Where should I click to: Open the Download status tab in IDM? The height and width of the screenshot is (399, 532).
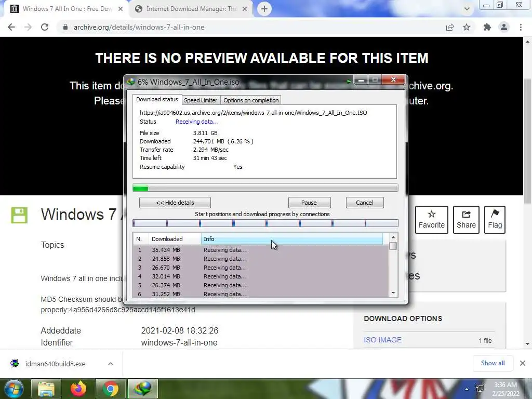click(157, 99)
